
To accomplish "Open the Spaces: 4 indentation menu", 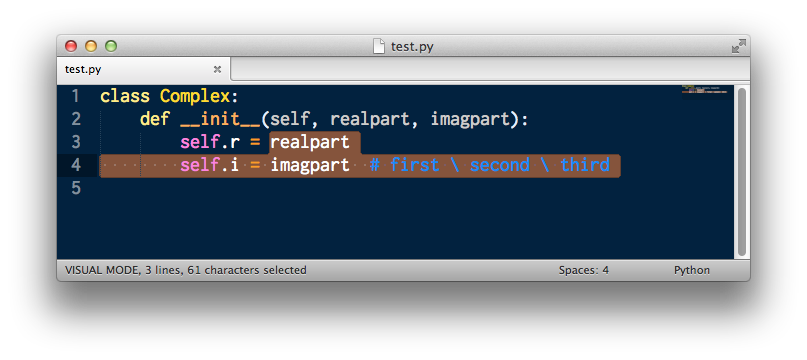I will (x=584, y=270).
